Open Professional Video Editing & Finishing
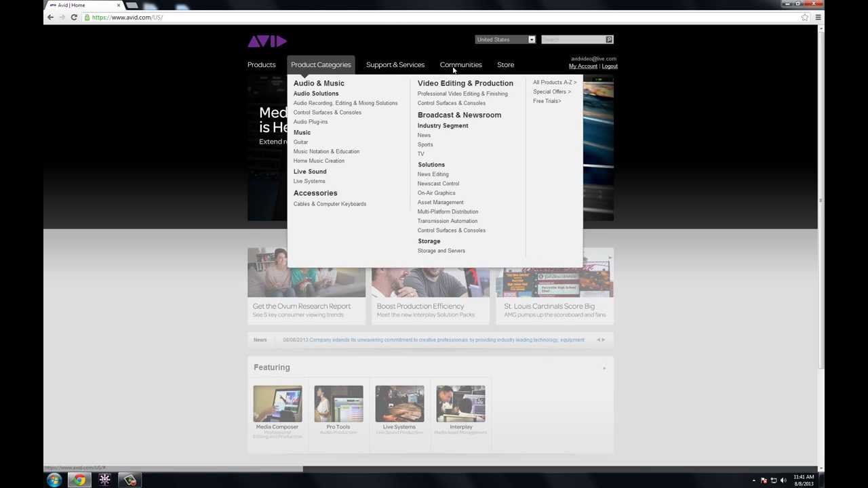 462,94
